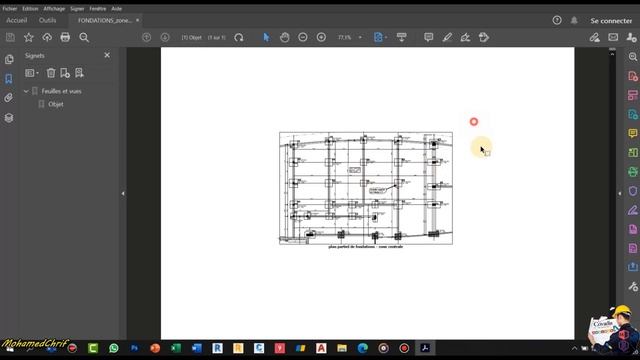This screenshot has height=360, width=640.
Task: Open the attachments paperclip panel
Action: click(9, 98)
